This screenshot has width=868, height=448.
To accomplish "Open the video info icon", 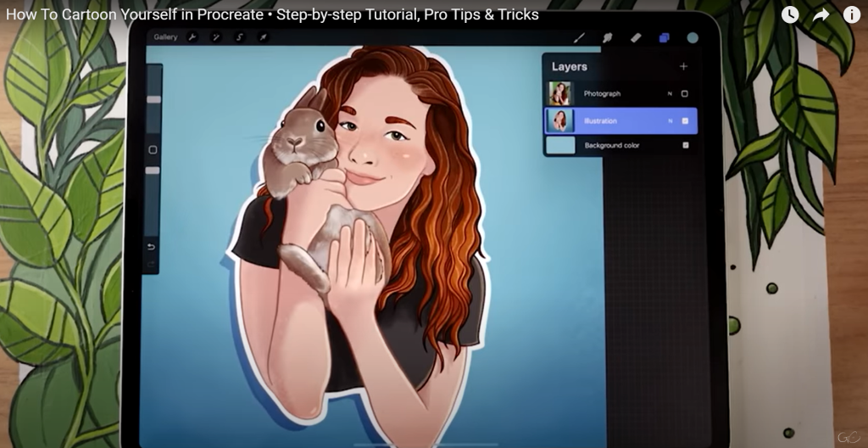I will tap(851, 15).
